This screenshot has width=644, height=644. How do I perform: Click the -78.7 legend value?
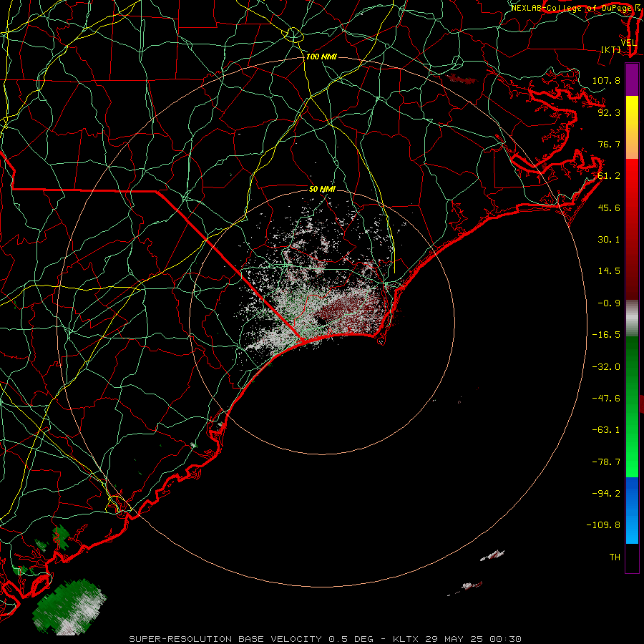606,462
